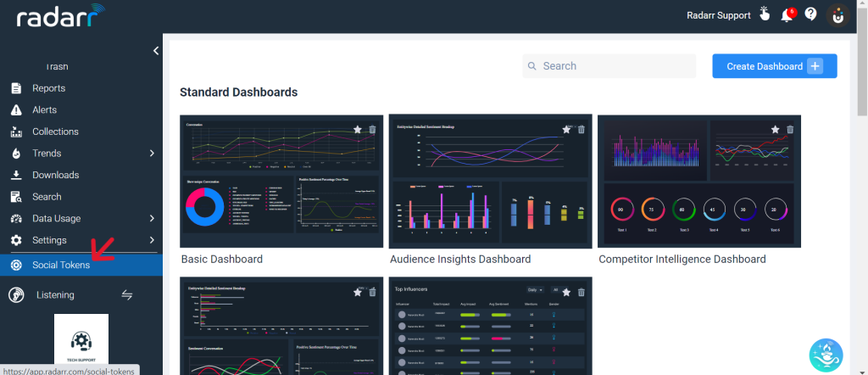Image resolution: width=868 pixels, height=375 pixels.
Task: Open the Basic Dashboard thumbnail
Action: 281,181
